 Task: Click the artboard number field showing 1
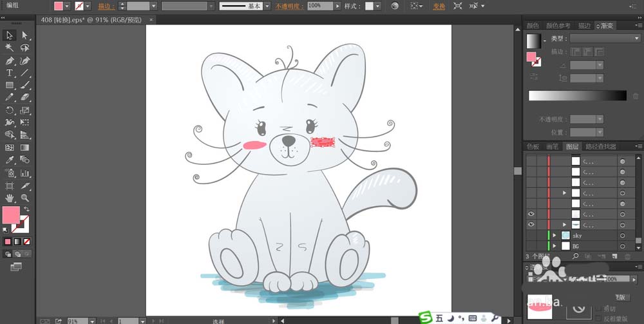point(128,321)
